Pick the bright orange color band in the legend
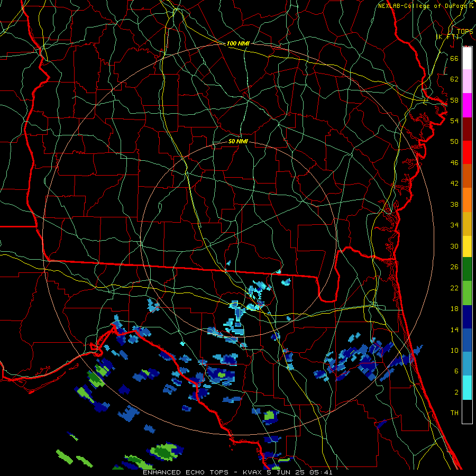The image size is (476, 476). coord(467,200)
